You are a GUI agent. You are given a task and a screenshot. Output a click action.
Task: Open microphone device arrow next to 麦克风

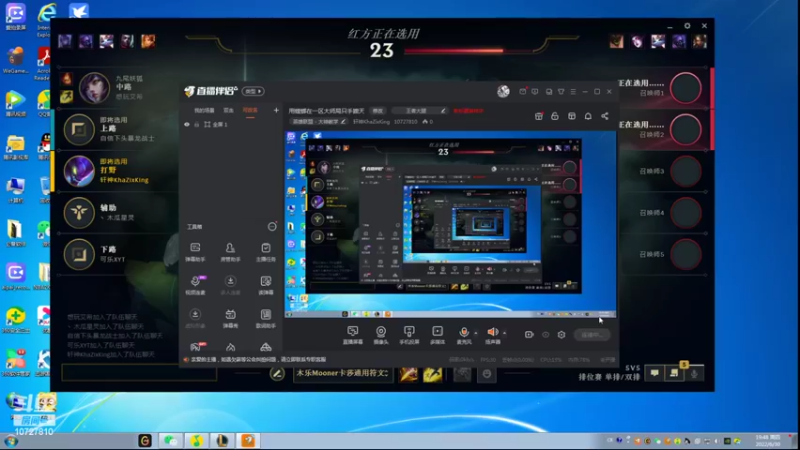[x=476, y=333]
